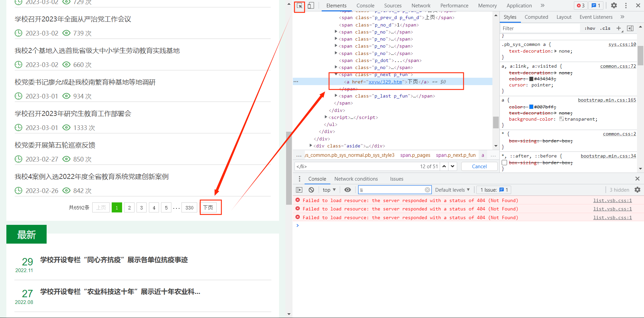Viewport: 644px width, 318px height.
Task: Click error icon of first 404 message
Action: pos(298,200)
